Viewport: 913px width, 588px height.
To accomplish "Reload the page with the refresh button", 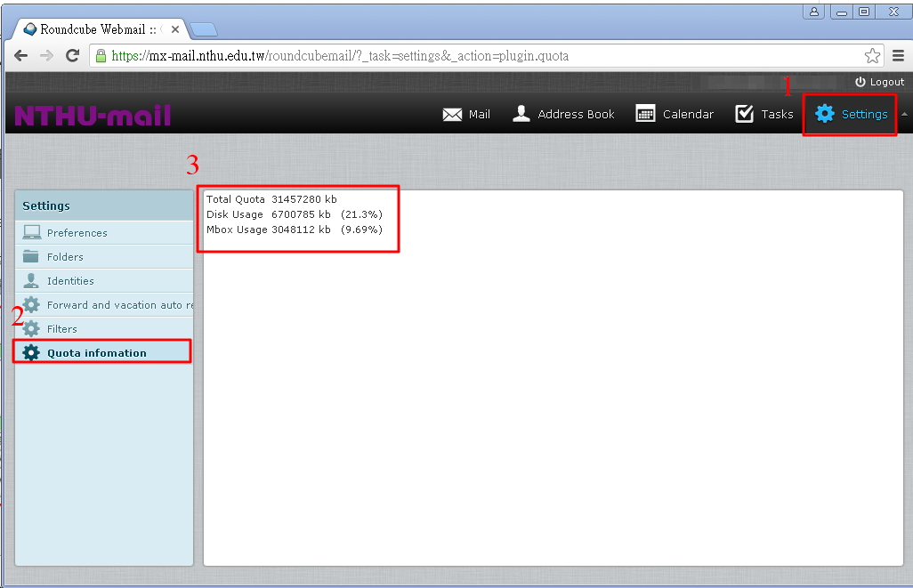I will 73,55.
